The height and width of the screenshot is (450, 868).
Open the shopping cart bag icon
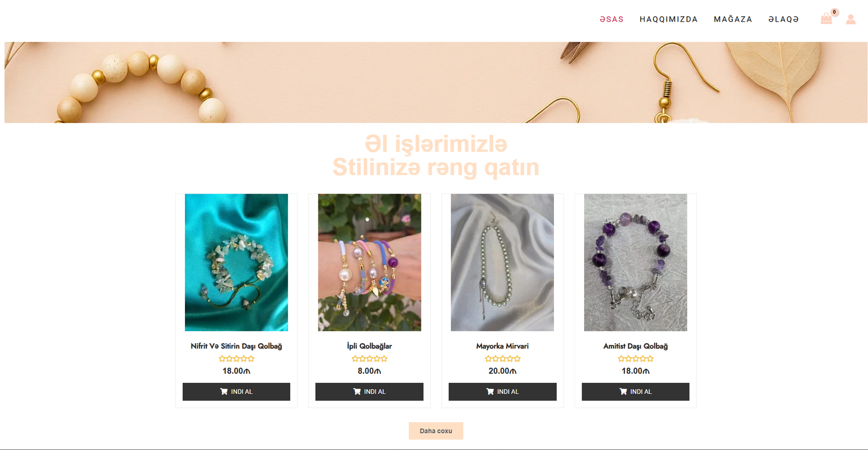(826, 19)
